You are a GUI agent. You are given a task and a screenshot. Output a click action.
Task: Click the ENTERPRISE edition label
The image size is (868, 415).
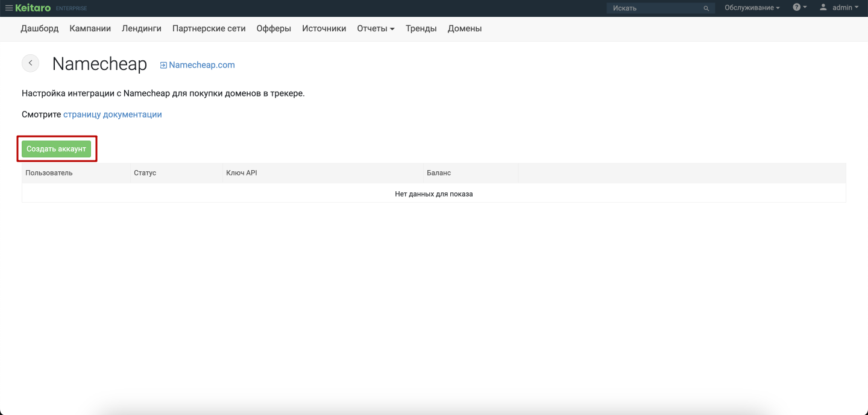(71, 8)
